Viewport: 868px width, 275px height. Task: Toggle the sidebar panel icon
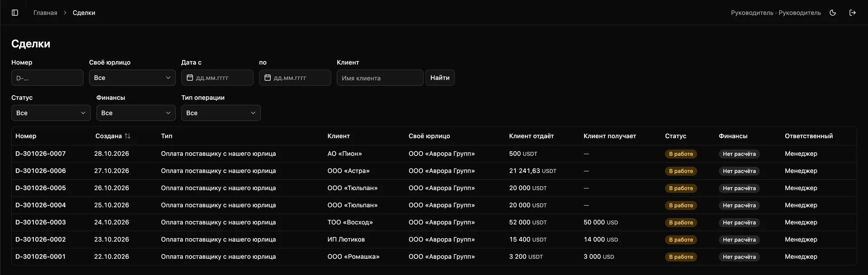pyautogui.click(x=15, y=13)
